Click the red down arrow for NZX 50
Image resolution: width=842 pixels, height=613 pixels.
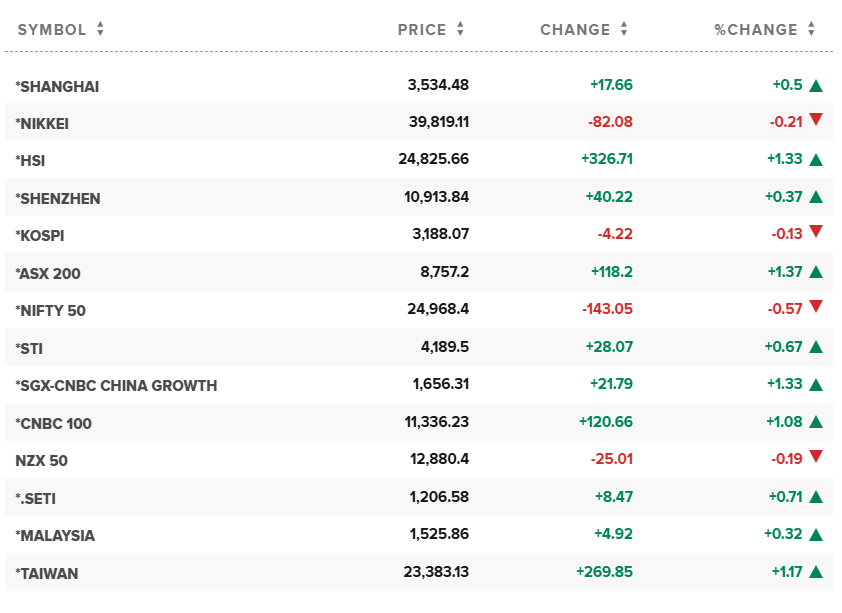click(x=816, y=457)
